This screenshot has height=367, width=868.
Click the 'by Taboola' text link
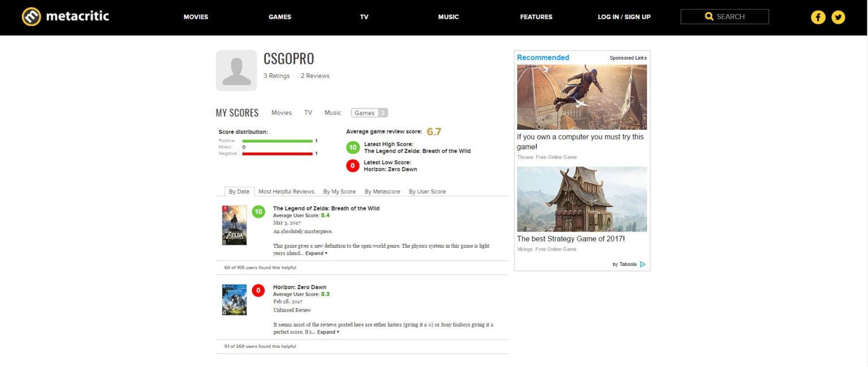624,264
